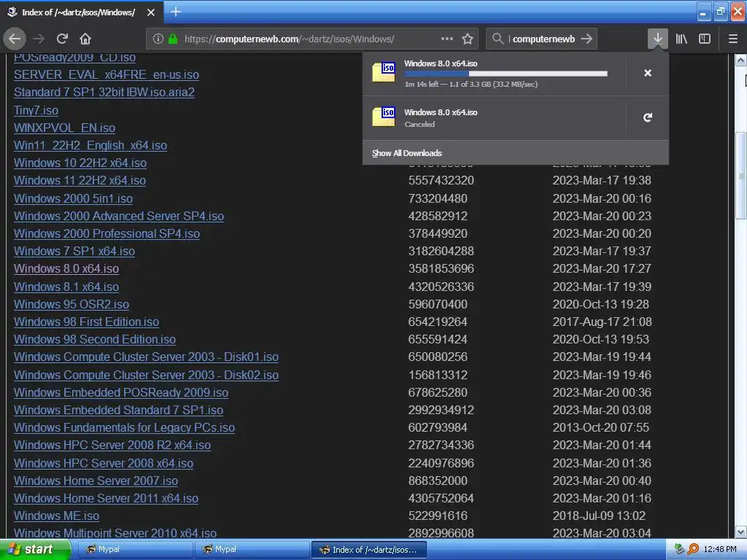This screenshot has width=747, height=560.
Task: Cancel the in-progress Windows 8.0 download
Action: (x=648, y=73)
